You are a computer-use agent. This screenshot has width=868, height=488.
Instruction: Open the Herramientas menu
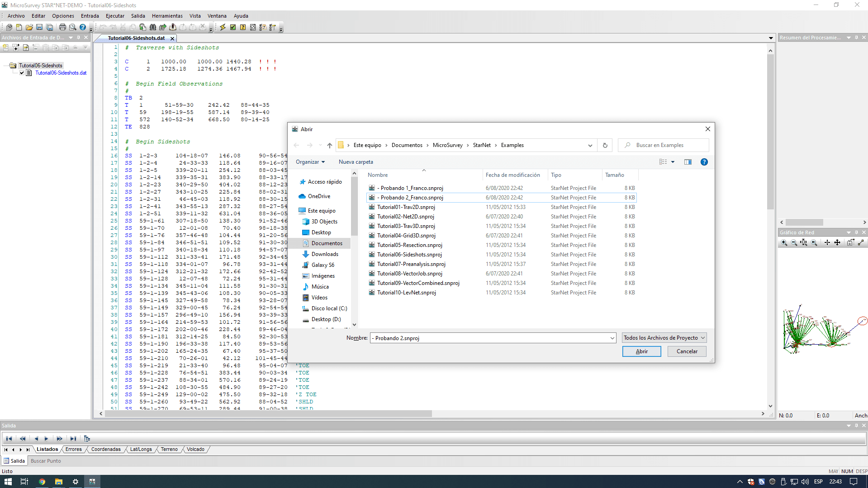tap(167, 16)
